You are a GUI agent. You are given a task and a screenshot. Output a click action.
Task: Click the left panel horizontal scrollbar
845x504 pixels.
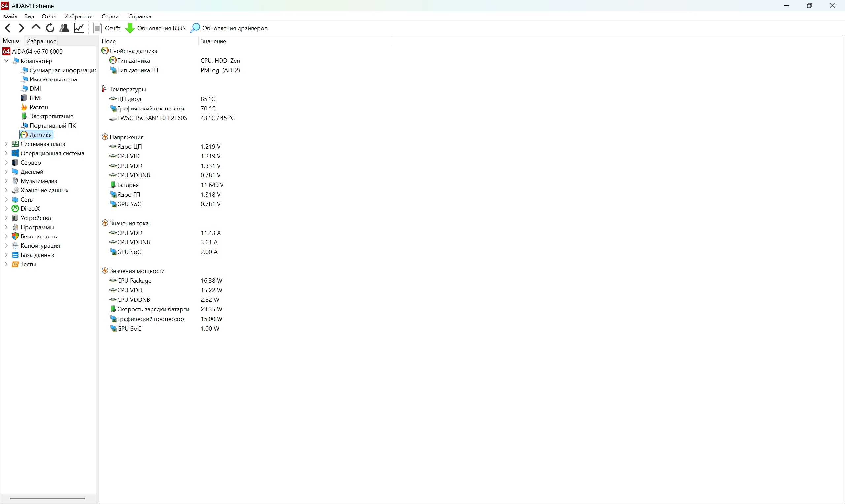pos(48,498)
